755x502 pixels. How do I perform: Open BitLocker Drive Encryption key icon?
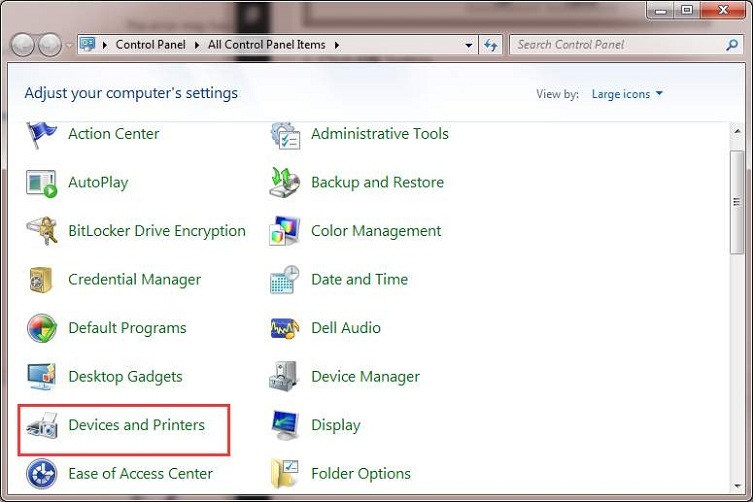41,231
